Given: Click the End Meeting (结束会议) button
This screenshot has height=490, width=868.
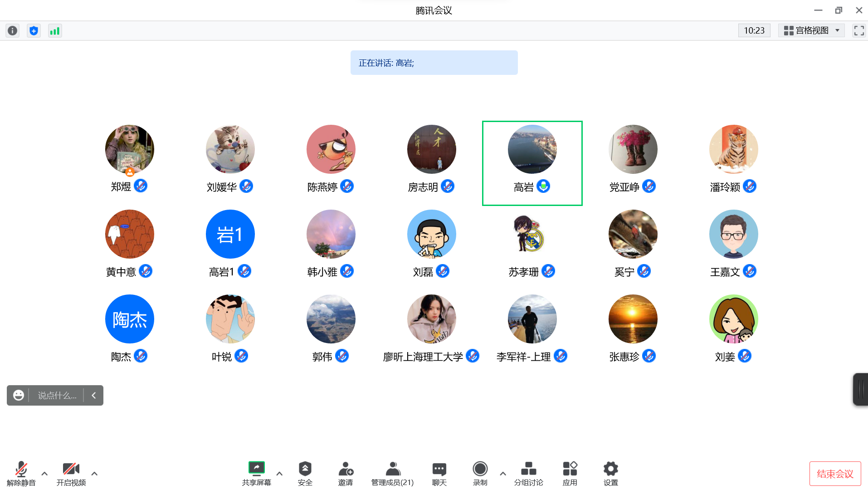Looking at the screenshot, I should tap(835, 474).
